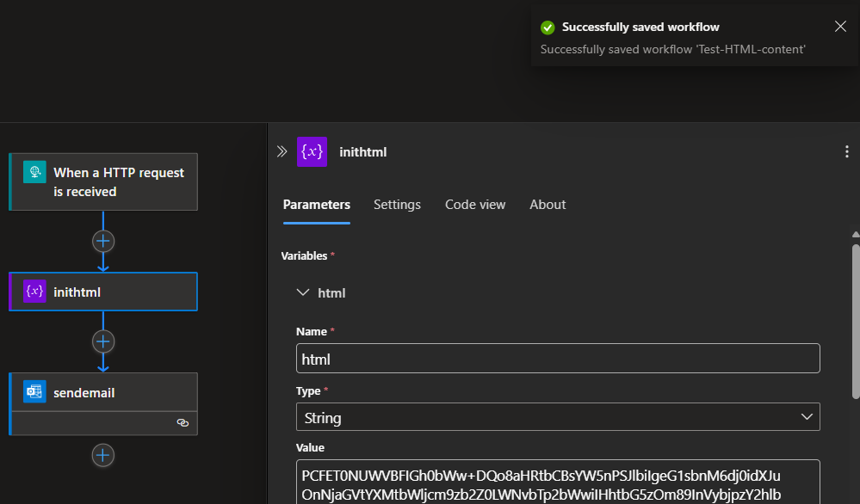The height and width of the screenshot is (504, 860).
Task: Dismiss the saved workflow notification
Action: point(840,27)
